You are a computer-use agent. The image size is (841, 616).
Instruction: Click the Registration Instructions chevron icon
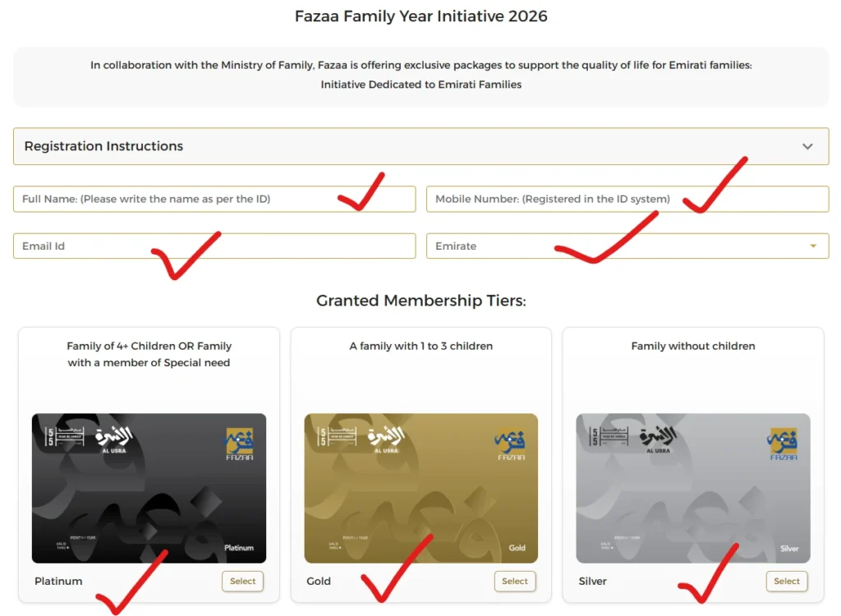[807, 146]
